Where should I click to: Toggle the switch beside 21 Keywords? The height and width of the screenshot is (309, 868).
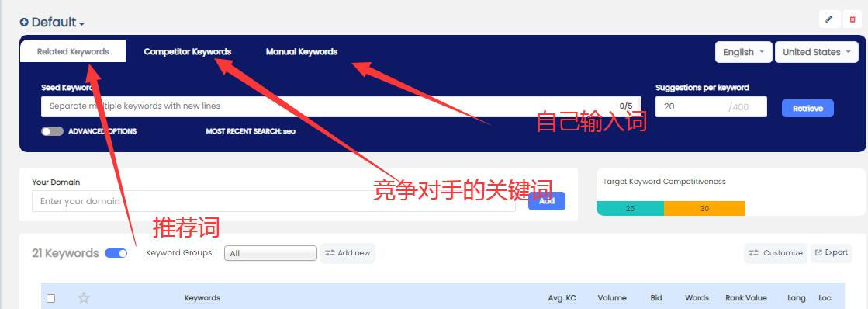[x=116, y=253]
